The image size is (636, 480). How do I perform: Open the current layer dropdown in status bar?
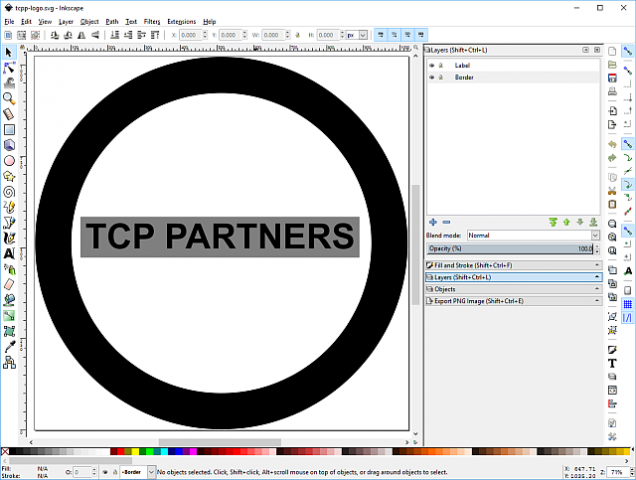pos(137,471)
